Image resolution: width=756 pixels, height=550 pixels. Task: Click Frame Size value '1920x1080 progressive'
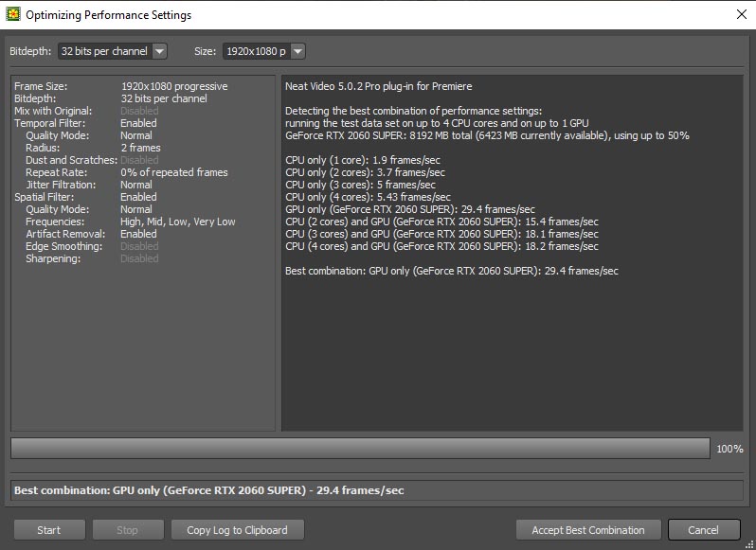click(x=174, y=86)
